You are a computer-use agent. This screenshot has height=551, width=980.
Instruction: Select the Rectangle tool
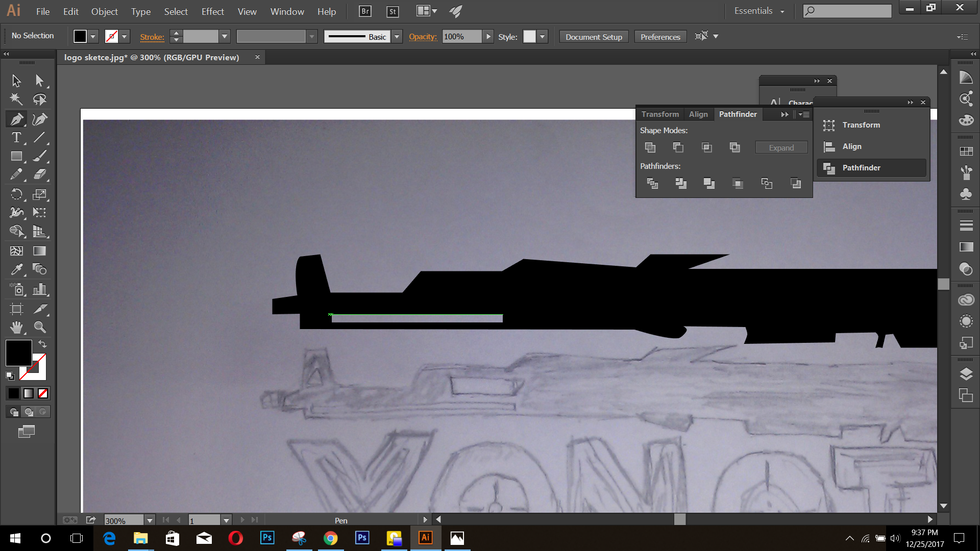pyautogui.click(x=16, y=156)
